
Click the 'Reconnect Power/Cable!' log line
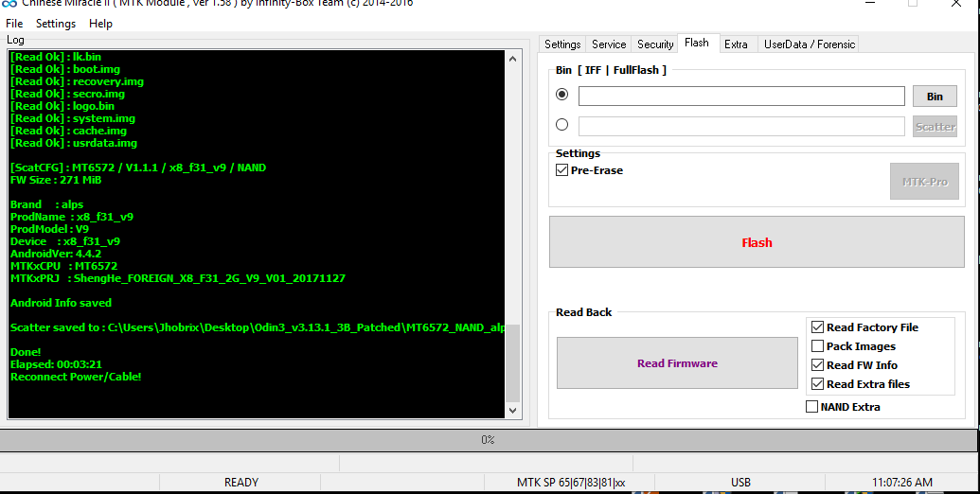[76, 377]
